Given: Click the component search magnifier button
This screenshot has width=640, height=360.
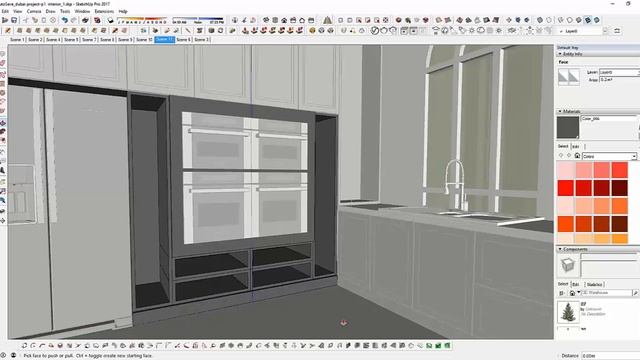Looking at the screenshot, I should click(636, 293).
